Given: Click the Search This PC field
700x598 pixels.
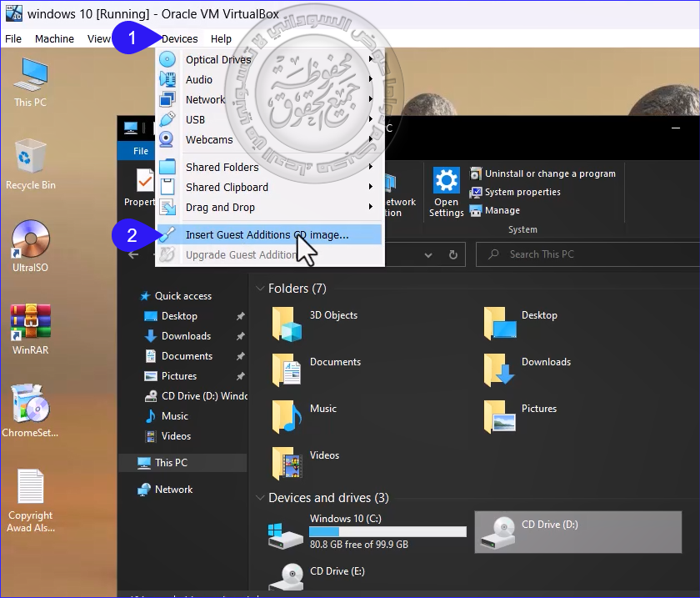Looking at the screenshot, I should tap(583, 254).
